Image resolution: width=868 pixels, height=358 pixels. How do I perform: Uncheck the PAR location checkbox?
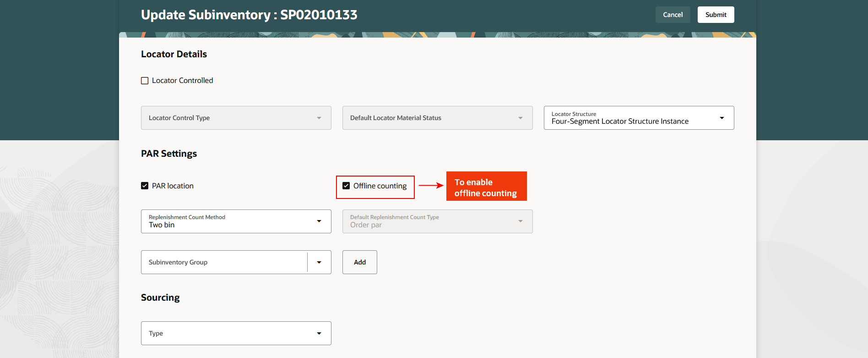(x=145, y=186)
